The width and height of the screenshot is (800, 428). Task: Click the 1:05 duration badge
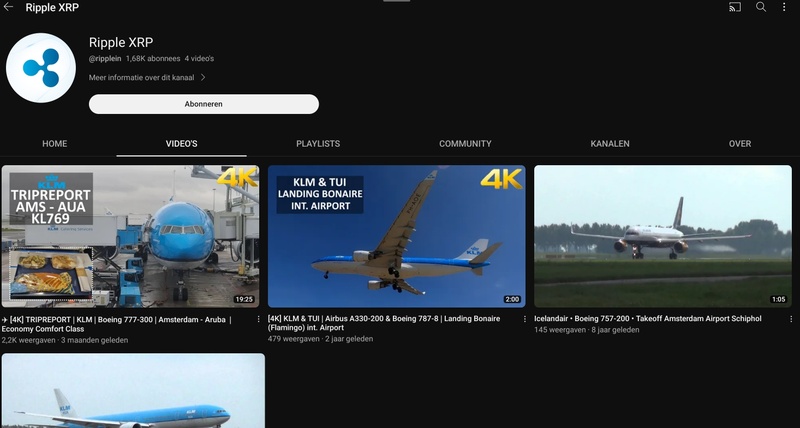click(x=779, y=299)
